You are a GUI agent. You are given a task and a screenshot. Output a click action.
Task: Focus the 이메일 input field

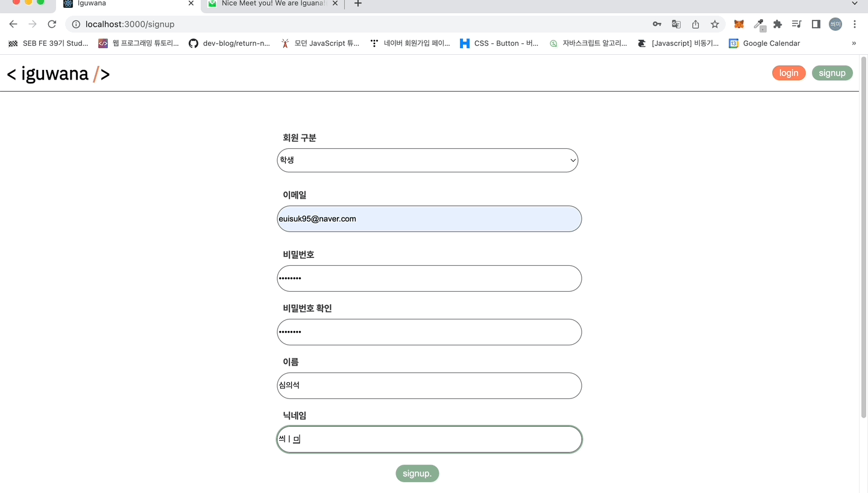point(429,219)
